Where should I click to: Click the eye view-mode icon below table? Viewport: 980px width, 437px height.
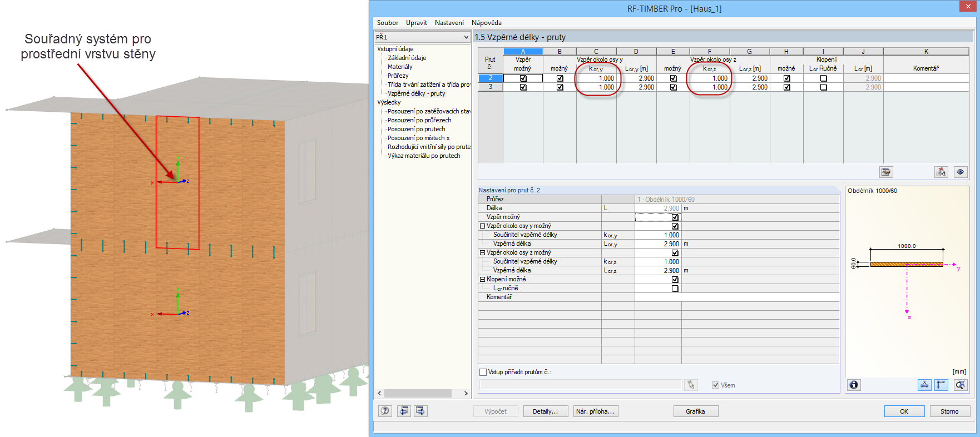961,172
